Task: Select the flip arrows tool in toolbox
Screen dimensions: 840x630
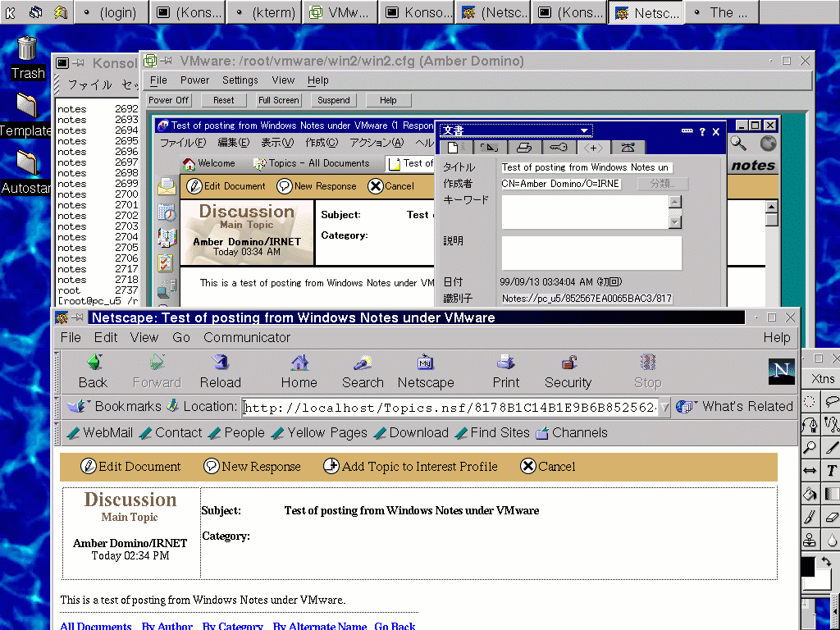Action: point(810,470)
